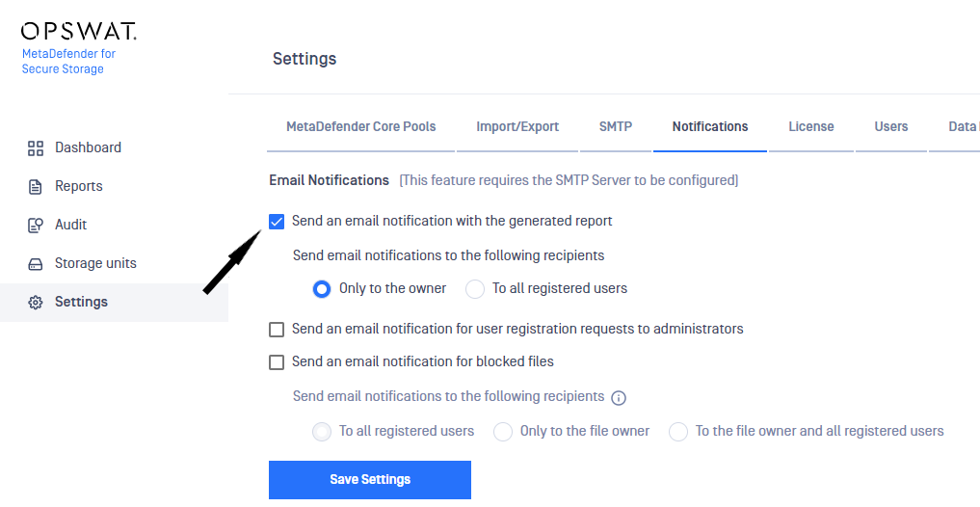The height and width of the screenshot is (507, 980).
Task: Click the OPSWAT logo
Action: coord(78,31)
